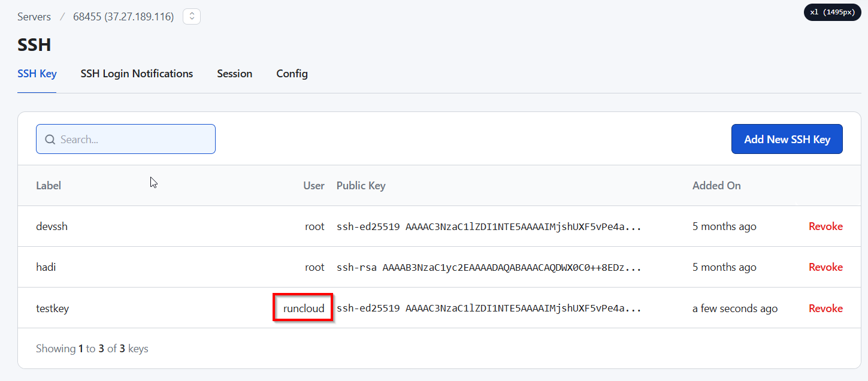The image size is (868, 381).
Task: Focus the Search keys input field
Action: (x=126, y=139)
